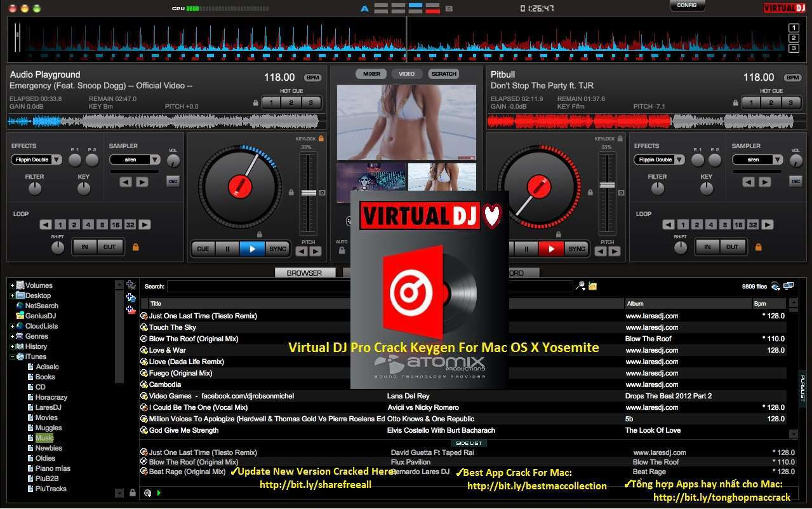
Task: Select track Touch The Sky
Action: click(173, 327)
